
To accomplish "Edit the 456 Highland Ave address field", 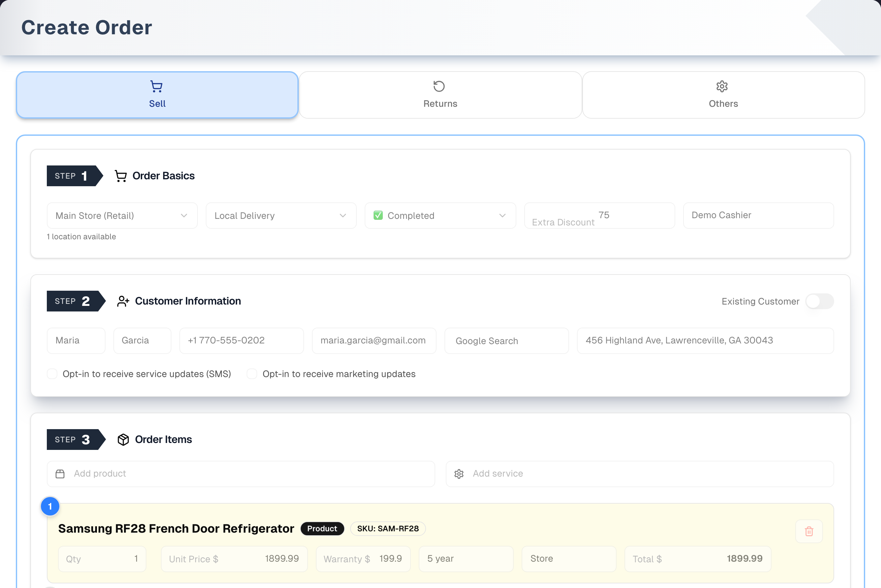I will [x=705, y=341].
